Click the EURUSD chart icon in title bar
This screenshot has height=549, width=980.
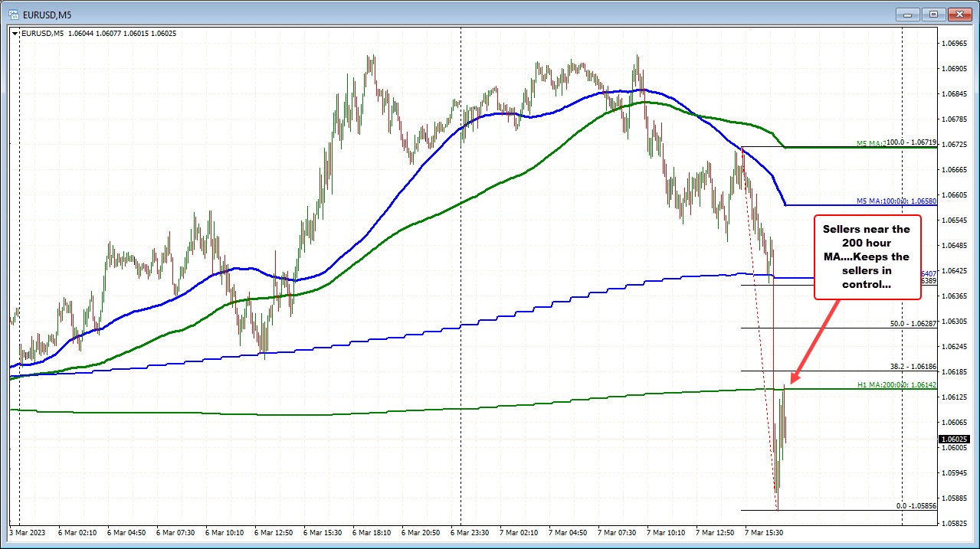pos(12,14)
